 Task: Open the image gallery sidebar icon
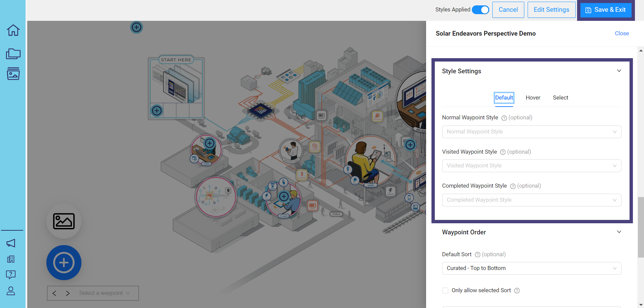(x=13, y=74)
